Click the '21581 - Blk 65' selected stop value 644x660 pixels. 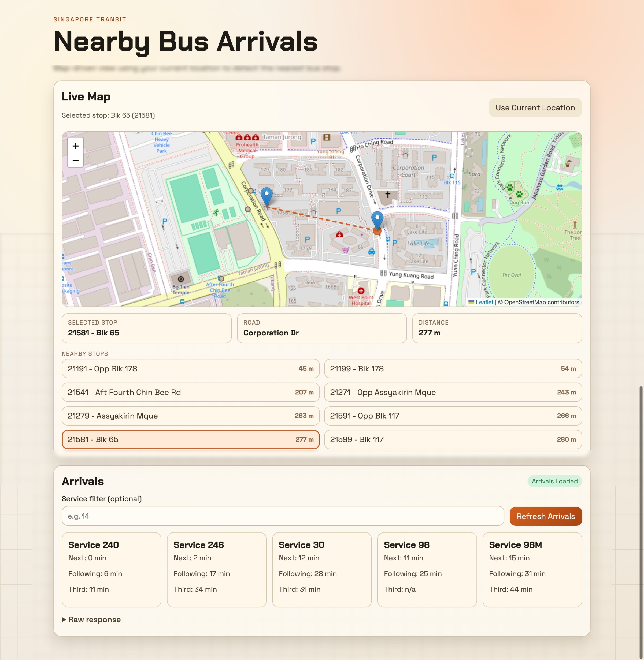point(94,333)
